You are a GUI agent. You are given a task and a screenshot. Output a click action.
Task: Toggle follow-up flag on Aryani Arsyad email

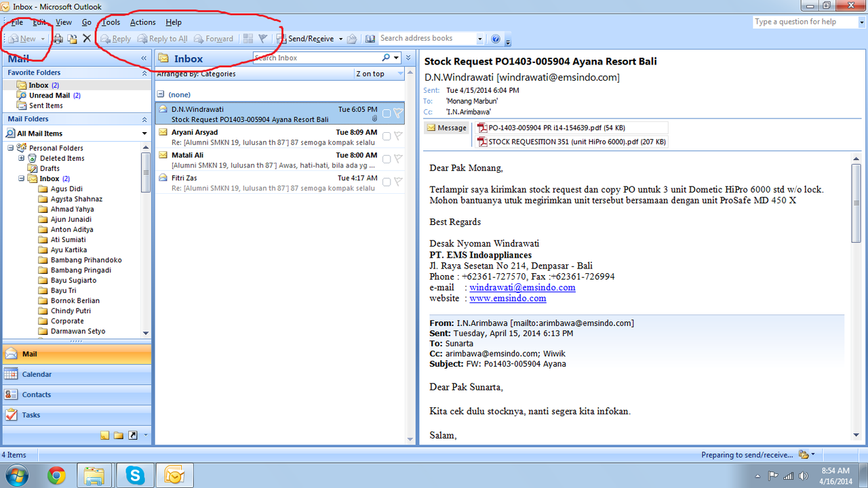click(x=398, y=136)
